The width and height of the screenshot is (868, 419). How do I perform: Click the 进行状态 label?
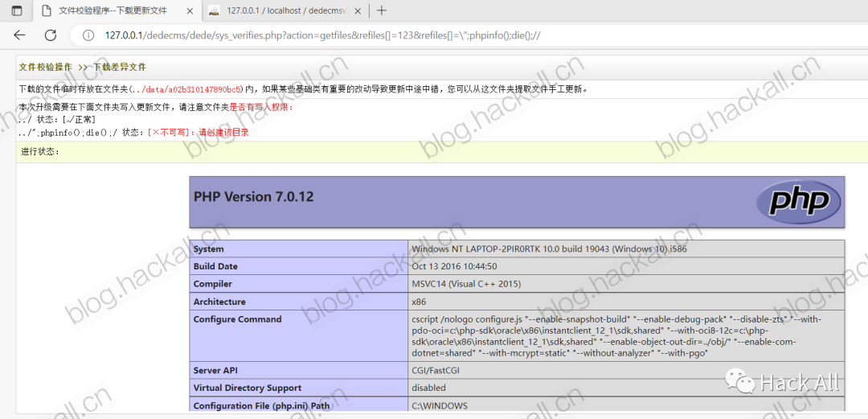pos(40,152)
